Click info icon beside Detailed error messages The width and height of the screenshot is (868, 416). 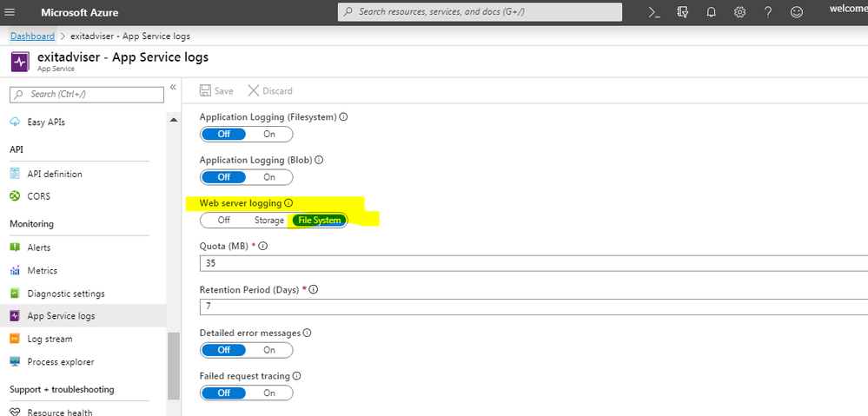(308, 333)
